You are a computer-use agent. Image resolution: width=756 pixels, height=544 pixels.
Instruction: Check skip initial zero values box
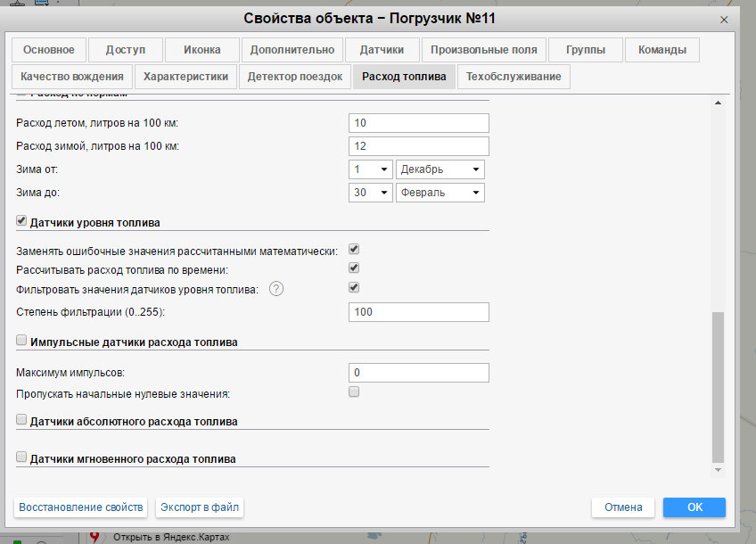(x=354, y=392)
